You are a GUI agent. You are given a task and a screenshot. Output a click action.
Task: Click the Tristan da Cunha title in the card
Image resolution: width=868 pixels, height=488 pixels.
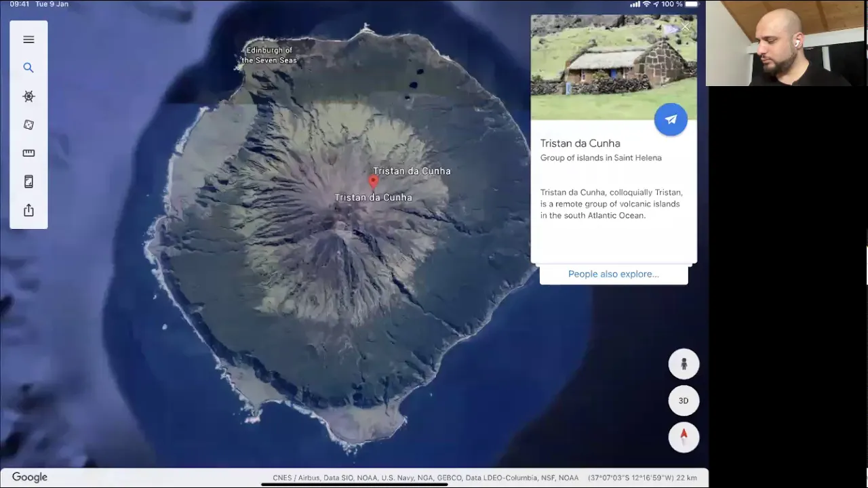pos(580,143)
